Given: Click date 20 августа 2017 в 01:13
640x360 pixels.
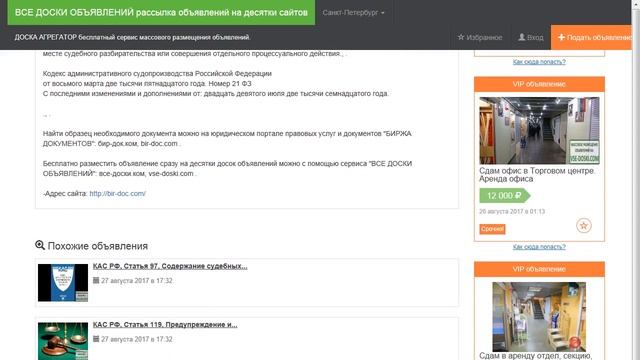Looking at the screenshot, I should (x=512, y=211).
